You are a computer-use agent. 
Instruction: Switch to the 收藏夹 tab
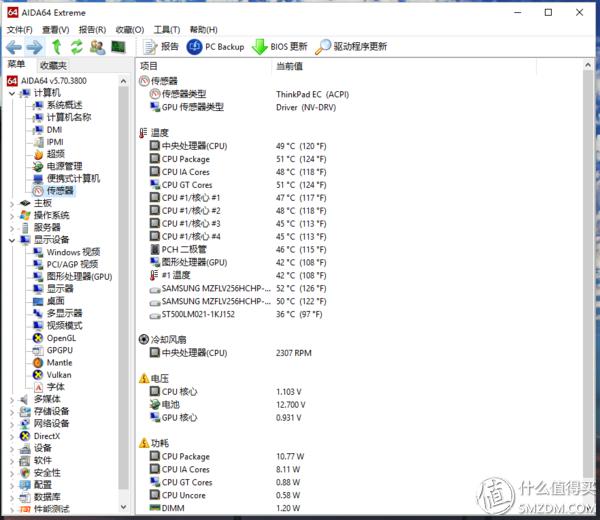pyautogui.click(x=53, y=65)
